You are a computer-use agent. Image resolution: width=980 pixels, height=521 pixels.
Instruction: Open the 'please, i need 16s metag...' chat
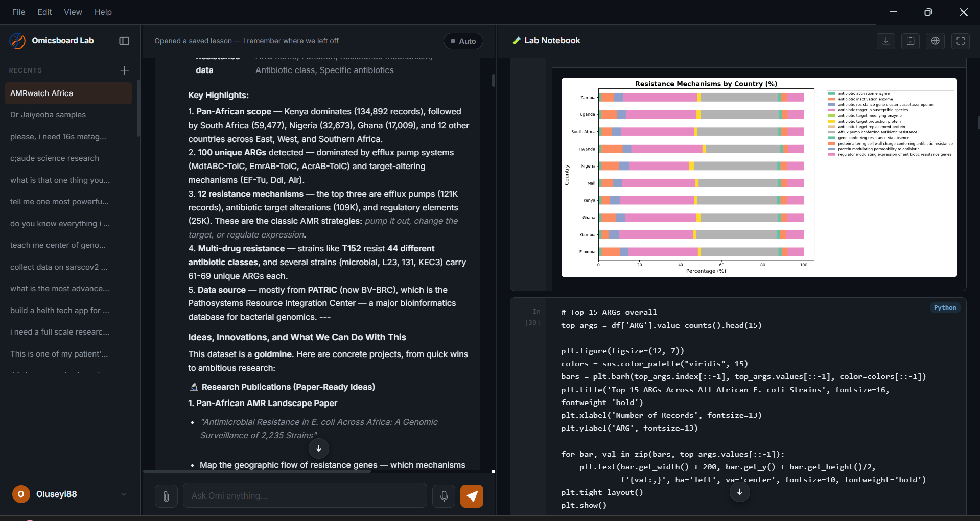[x=68, y=137]
